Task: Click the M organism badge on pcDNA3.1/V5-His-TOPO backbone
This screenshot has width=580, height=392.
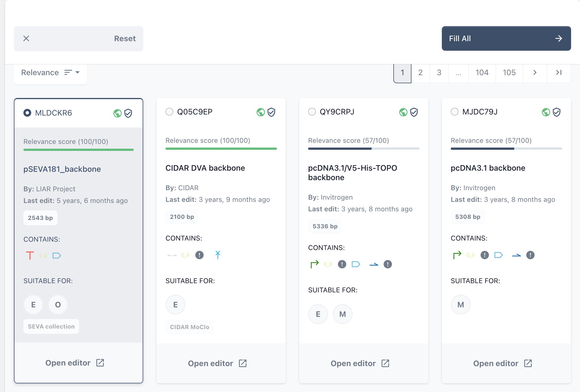Action: [x=343, y=314]
